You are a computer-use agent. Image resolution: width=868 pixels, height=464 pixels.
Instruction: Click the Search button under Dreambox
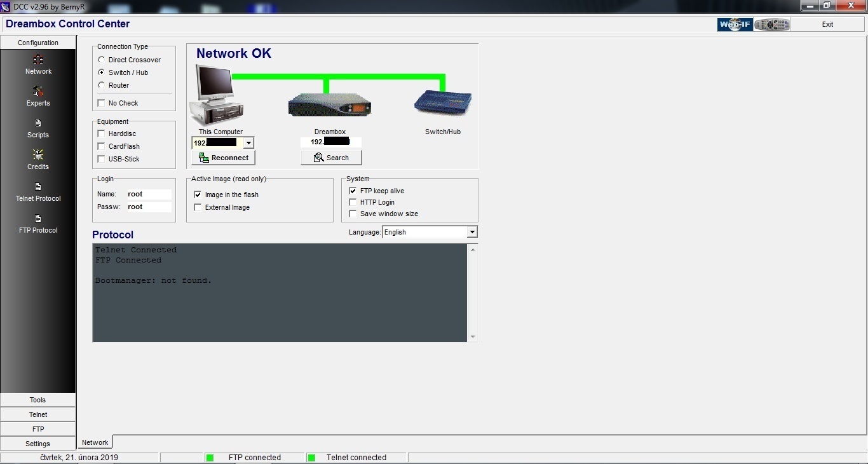[331, 158]
